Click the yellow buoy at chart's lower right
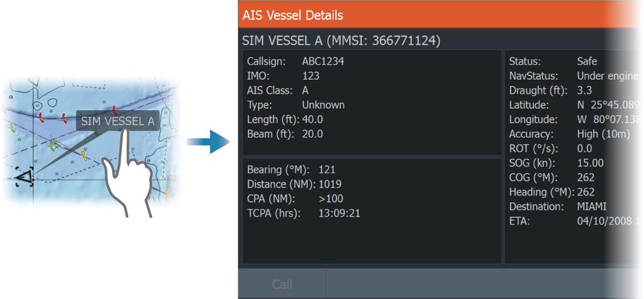Viewport: 644px width, 299px height. 167,194
